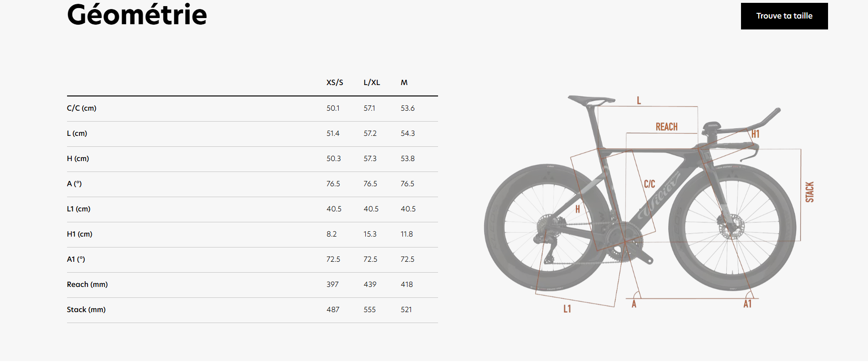868x362 pixels.
Task: Click the STACK label on bike diagram
Action: tap(809, 192)
